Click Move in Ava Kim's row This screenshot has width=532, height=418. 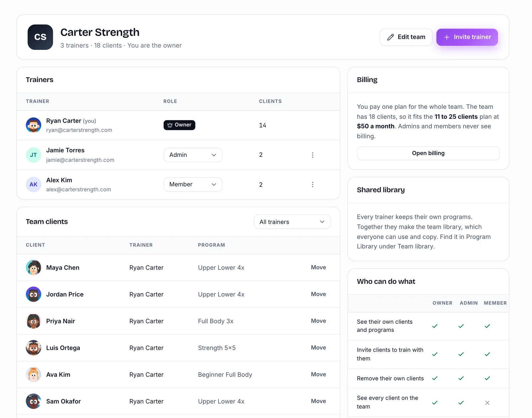319,374
